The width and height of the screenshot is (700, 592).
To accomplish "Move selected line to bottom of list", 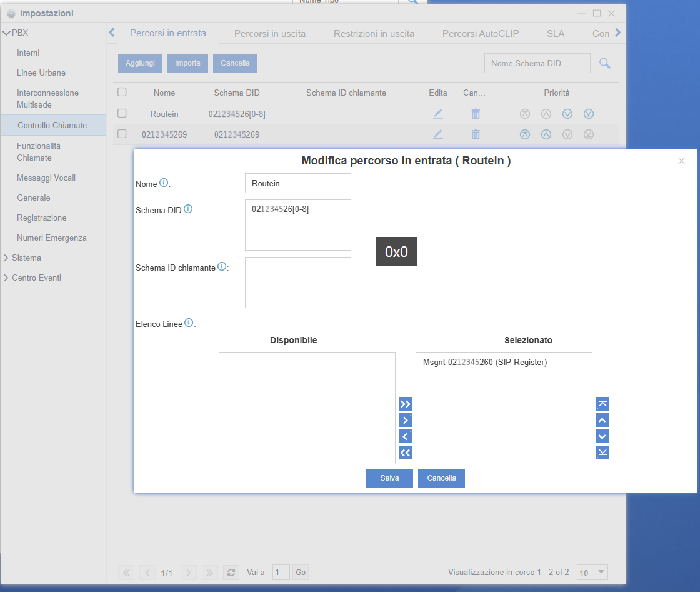I will coord(602,453).
